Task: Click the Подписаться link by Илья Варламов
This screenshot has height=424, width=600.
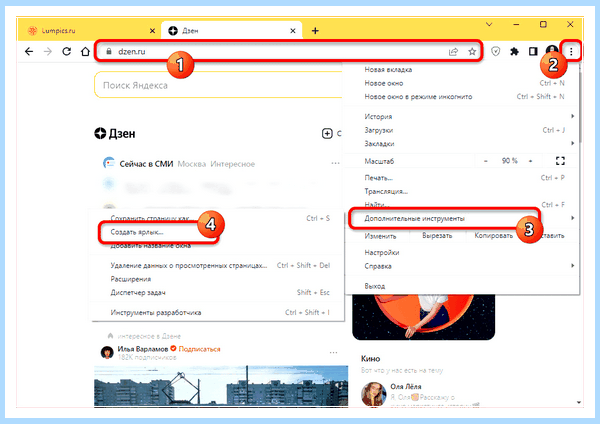Action: (x=199, y=349)
